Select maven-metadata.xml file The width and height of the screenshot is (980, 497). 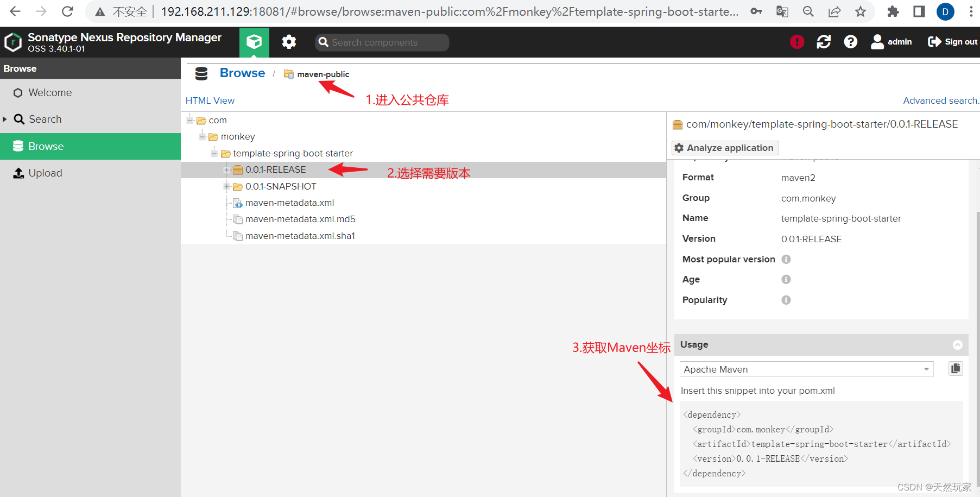click(289, 203)
